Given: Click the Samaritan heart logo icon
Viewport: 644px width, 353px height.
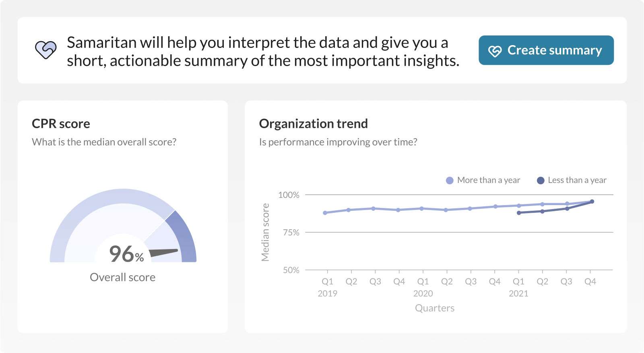Looking at the screenshot, I should pyautogui.click(x=45, y=50).
